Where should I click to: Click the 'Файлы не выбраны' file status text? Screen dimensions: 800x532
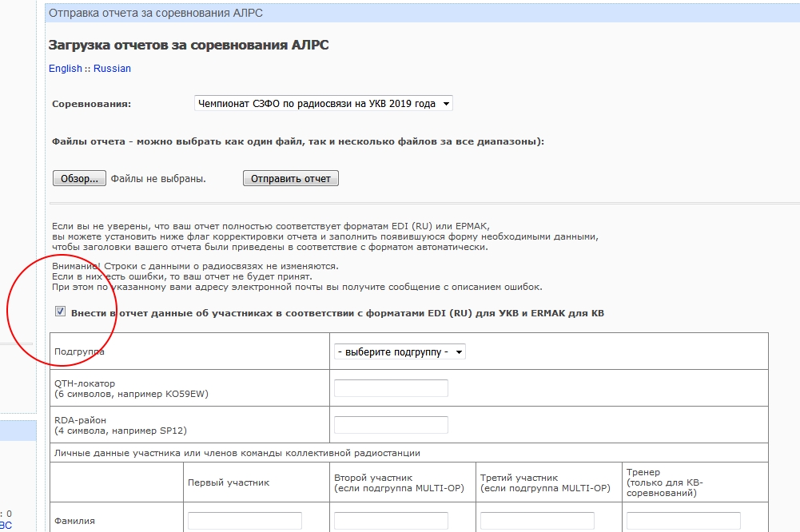158,179
